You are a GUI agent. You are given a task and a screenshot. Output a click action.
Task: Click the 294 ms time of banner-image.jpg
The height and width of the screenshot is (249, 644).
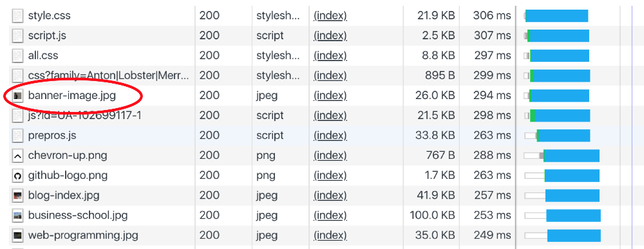point(492,96)
